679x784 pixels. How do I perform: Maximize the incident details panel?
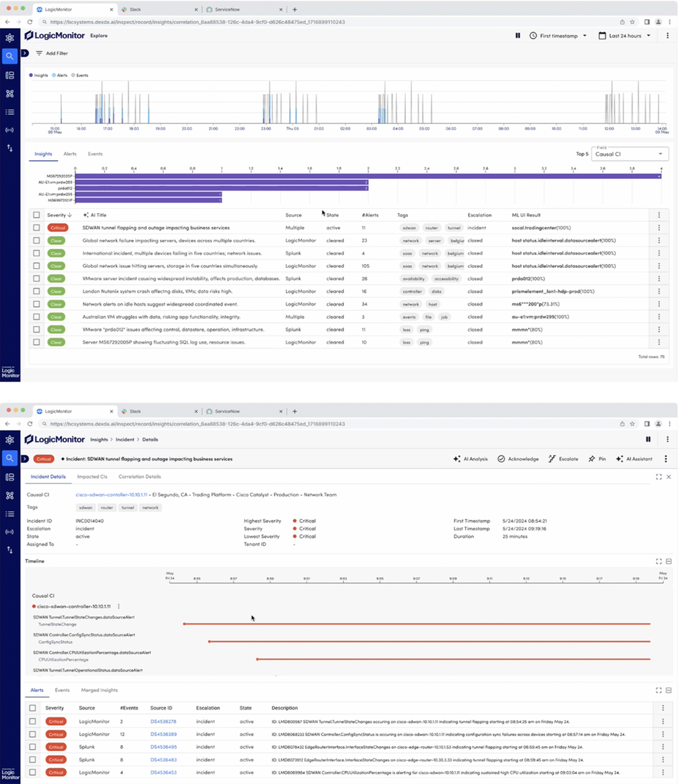pos(659,477)
